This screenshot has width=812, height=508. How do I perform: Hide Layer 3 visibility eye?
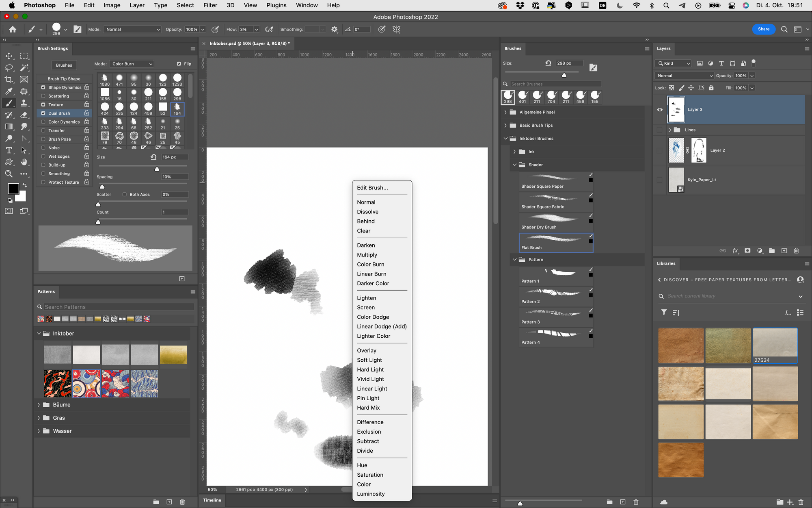pyautogui.click(x=660, y=110)
